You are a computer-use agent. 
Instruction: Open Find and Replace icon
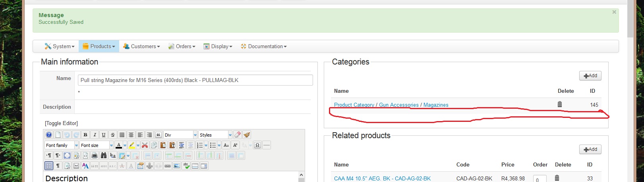pos(113,155)
